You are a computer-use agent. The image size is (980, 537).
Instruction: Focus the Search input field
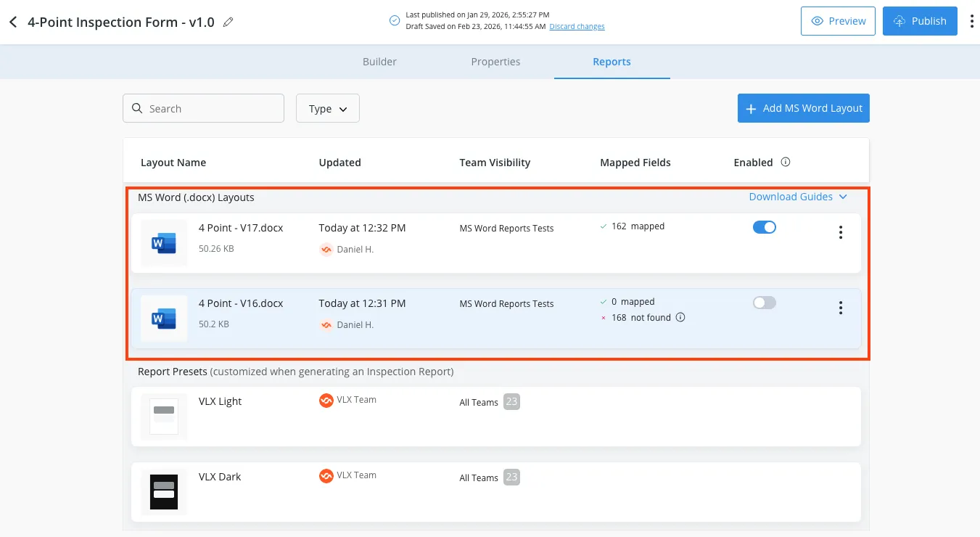(x=203, y=108)
